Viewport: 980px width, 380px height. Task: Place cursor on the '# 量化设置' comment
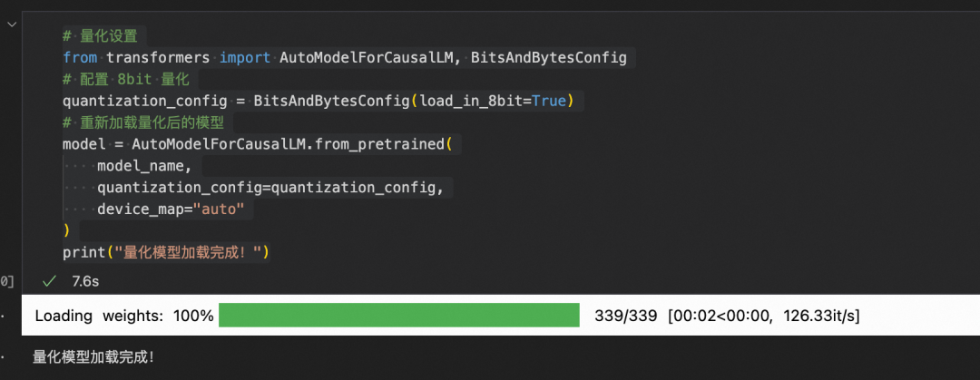100,37
